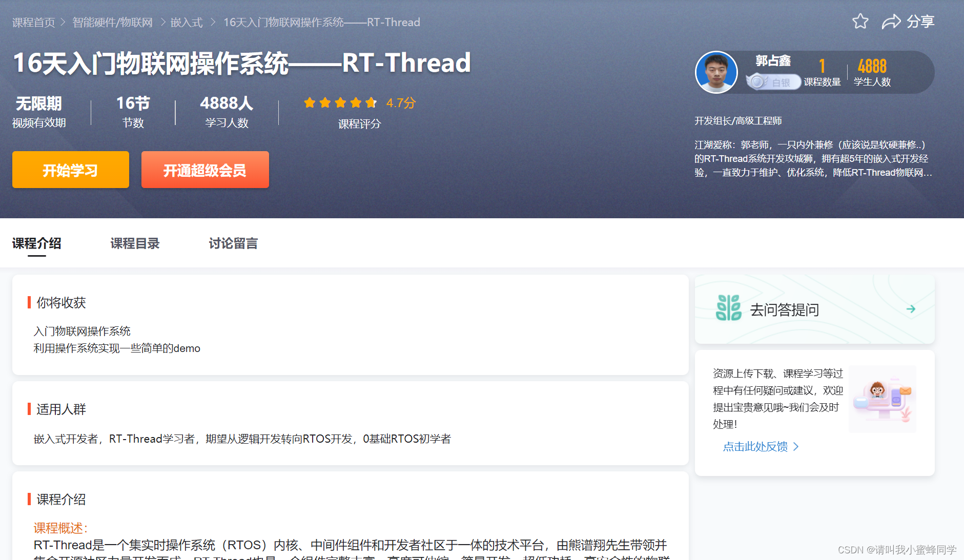Click the arrow on 去问答提问 card
Image resolution: width=964 pixels, height=560 pixels.
(x=911, y=309)
